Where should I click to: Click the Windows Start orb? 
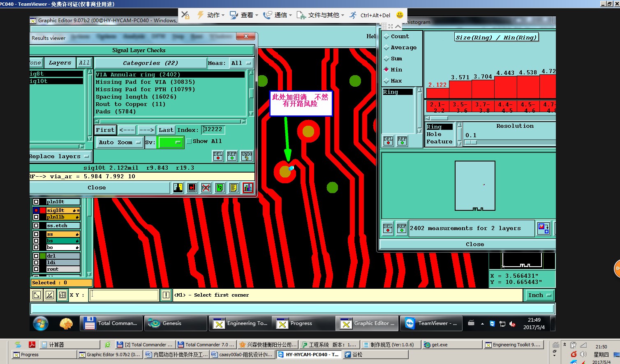click(x=41, y=324)
